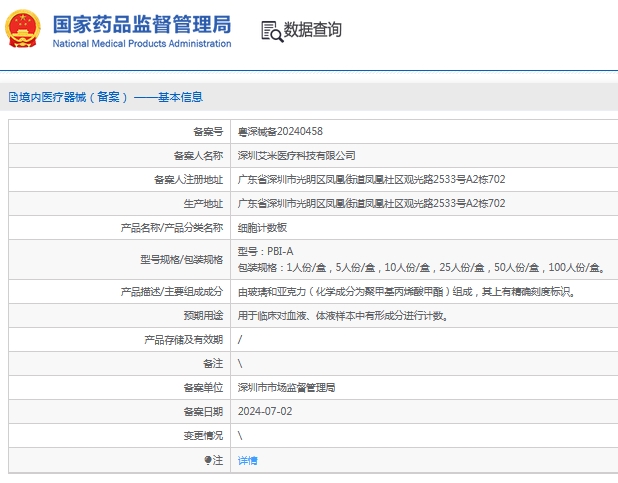Click the 产品描述/主要组成成分 label

171,292
